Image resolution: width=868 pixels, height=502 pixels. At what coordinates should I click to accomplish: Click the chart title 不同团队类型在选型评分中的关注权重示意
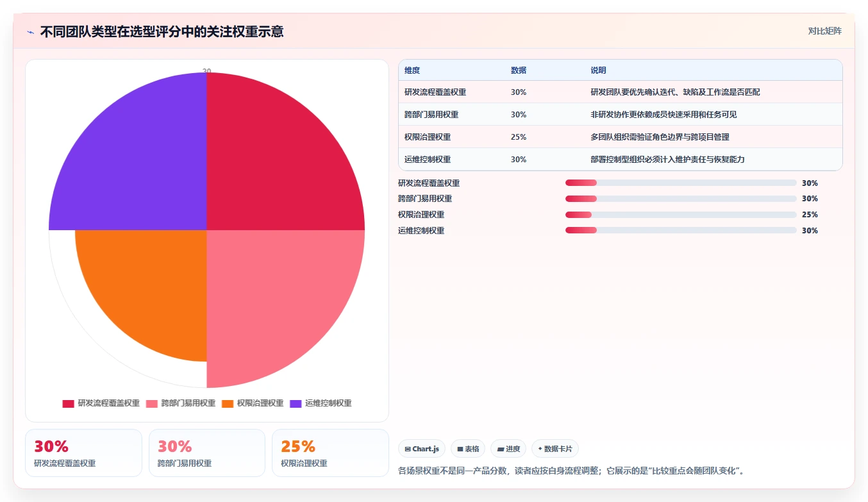coord(162,31)
